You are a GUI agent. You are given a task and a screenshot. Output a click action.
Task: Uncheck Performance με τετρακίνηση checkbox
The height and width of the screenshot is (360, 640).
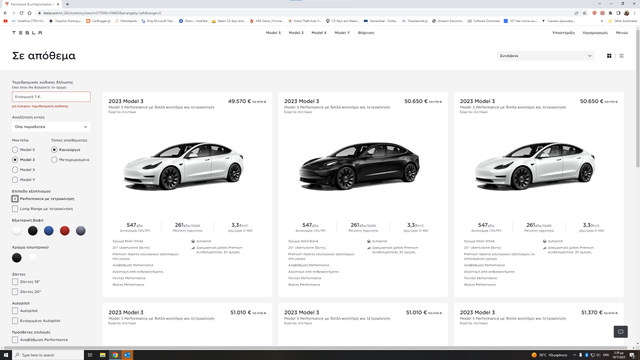[15, 199]
